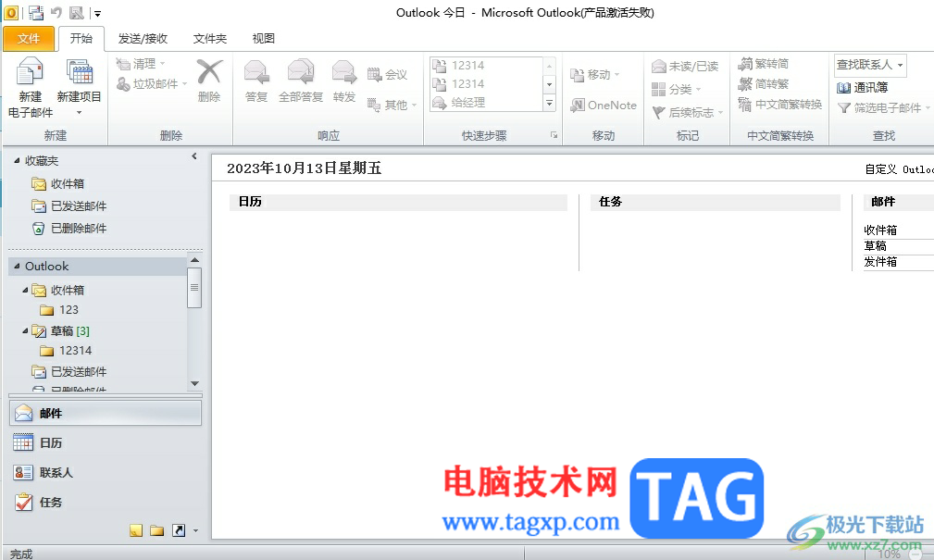The height and width of the screenshot is (560, 934).
Task: Open navigation pane configure buttons arrow
Action: click(196, 530)
